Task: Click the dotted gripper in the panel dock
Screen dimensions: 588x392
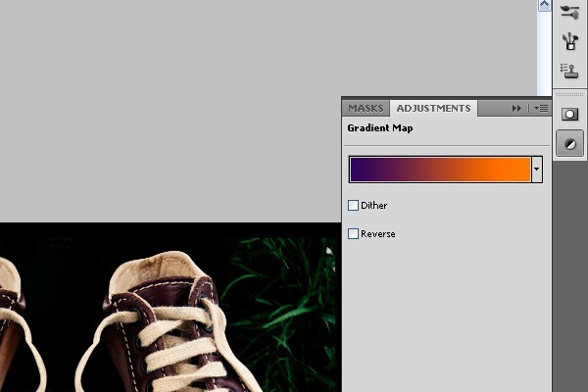Action: click(569, 94)
